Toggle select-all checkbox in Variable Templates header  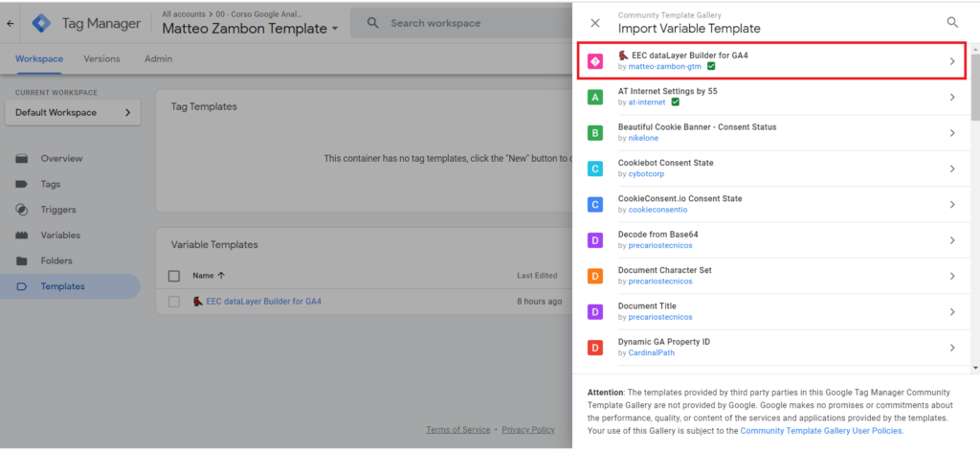pyautogui.click(x=174, y=276)
